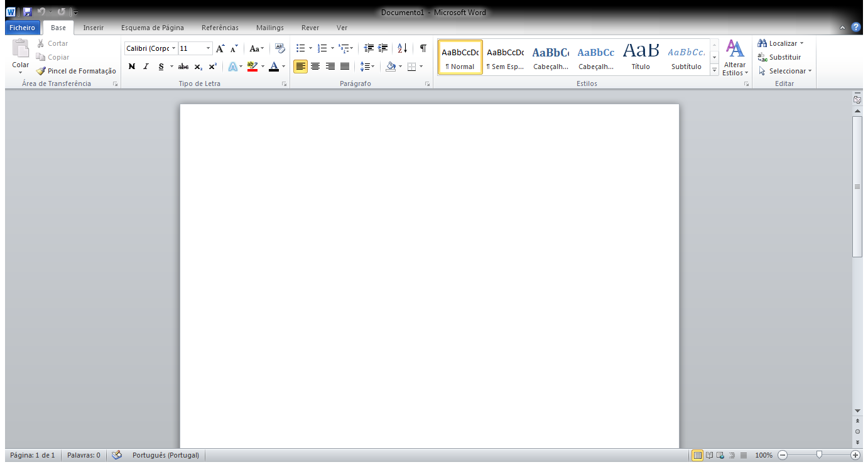Image resolution: width=868 pixels, height=467 pixels.
Task: Toggle bold (N) formatting
Action: (131, 67)
